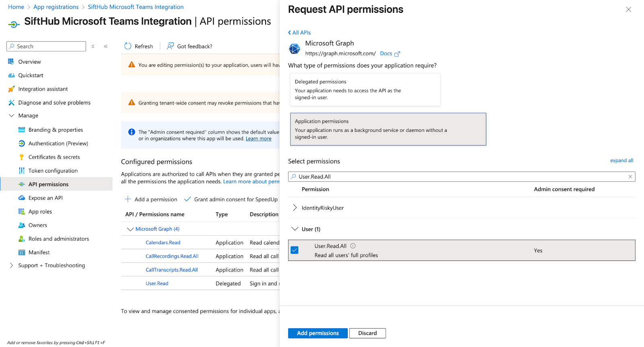Open the Docs external link icon
The image size is (644, 347).
pos(397,54)
